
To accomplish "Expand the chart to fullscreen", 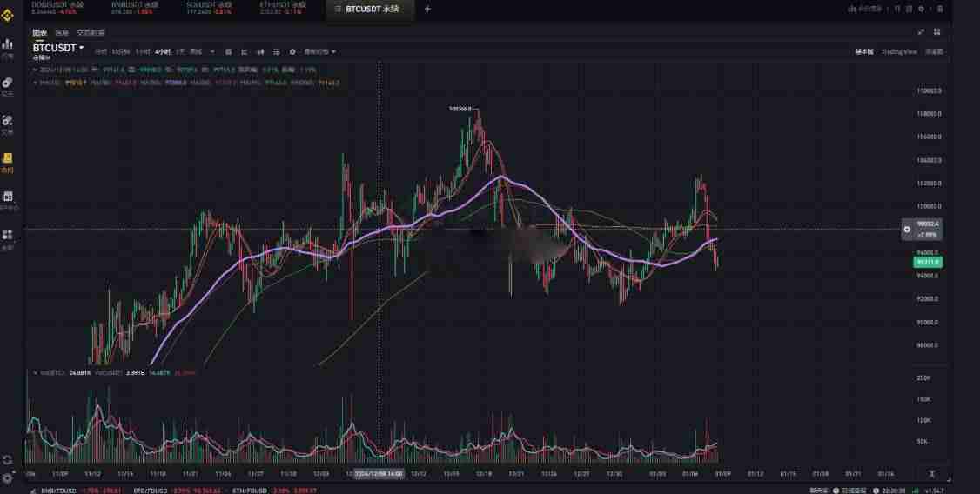I will pos(921,32).
